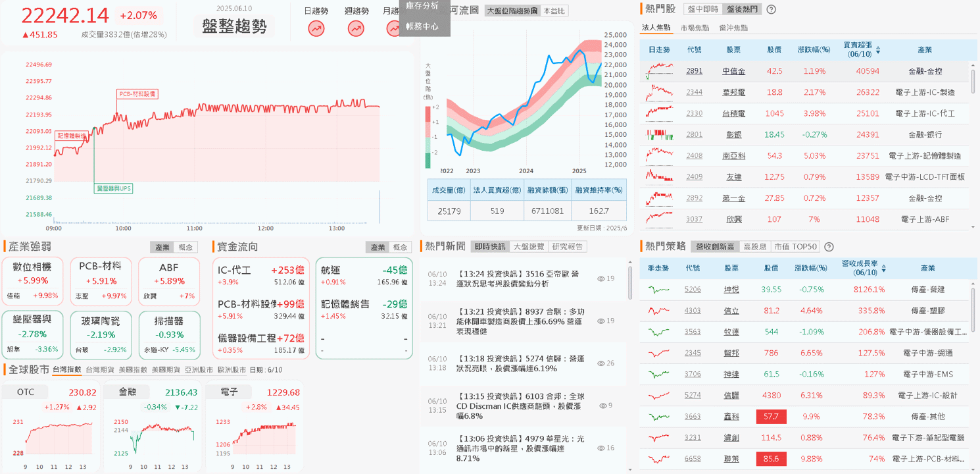The height and width of the screenshot is (474, 980).
Task: Open the 美國指數 global market tab
Action: pyautogui.click(x=133, y=370)
